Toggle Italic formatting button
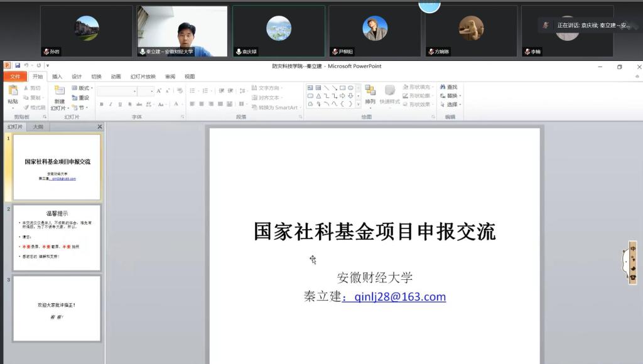The image size is (643, 364). click(111, 104)
